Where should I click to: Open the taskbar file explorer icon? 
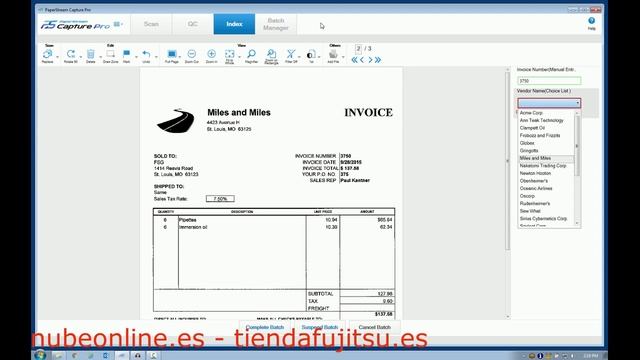58,356
